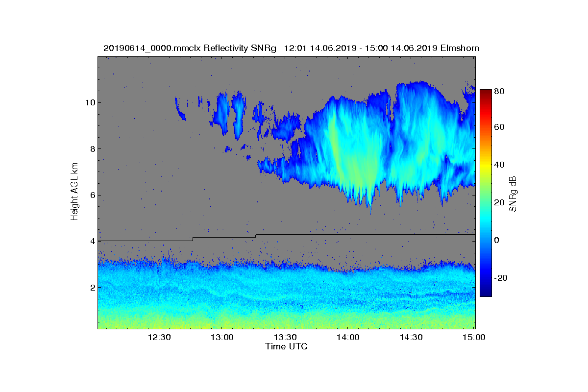The width and height of the screenshot is (588, 392).
Task: Click the plot title text
Action: tap(291, 48)
